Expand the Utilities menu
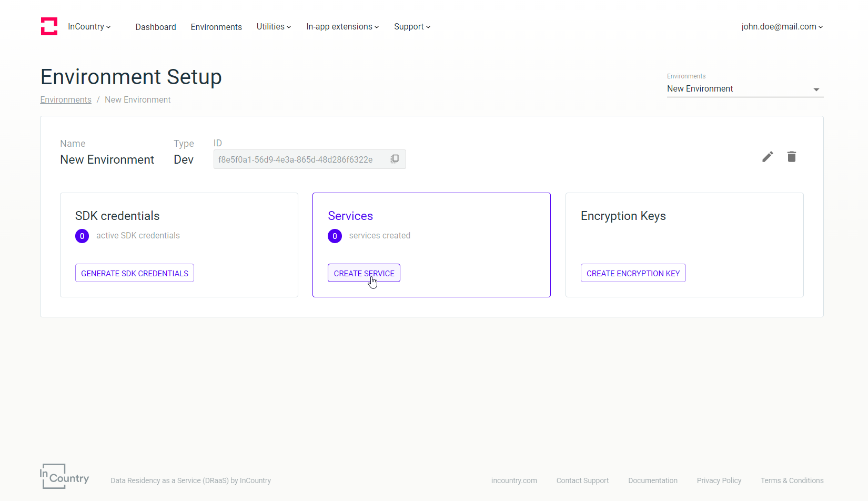The width and height of the screenshot is (868, 501). (274, 27)
